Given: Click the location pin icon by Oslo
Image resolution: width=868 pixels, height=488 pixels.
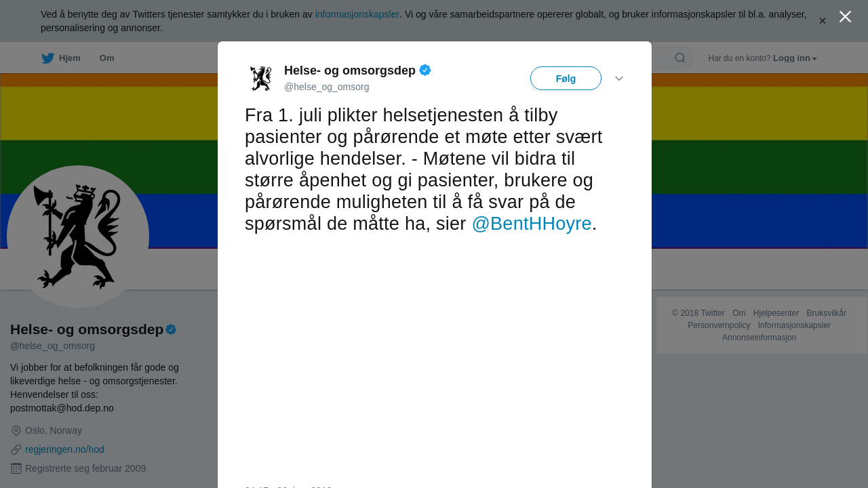Looking at the screenshot, I should 16,430.
